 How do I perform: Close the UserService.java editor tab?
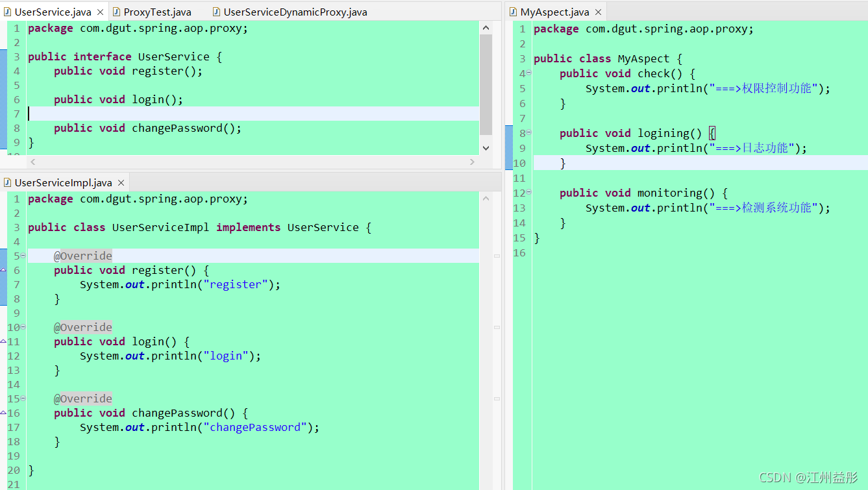(x=101, y=12)
